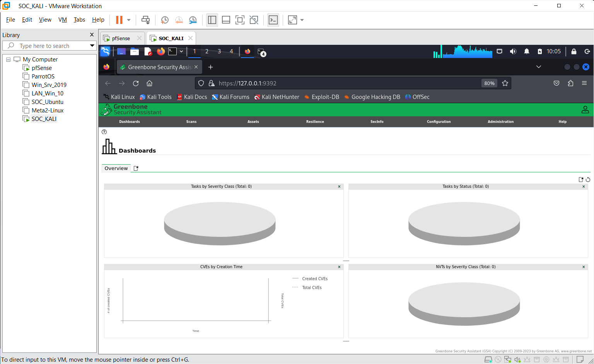Open the Greenbone SecInfo menu

377,122
